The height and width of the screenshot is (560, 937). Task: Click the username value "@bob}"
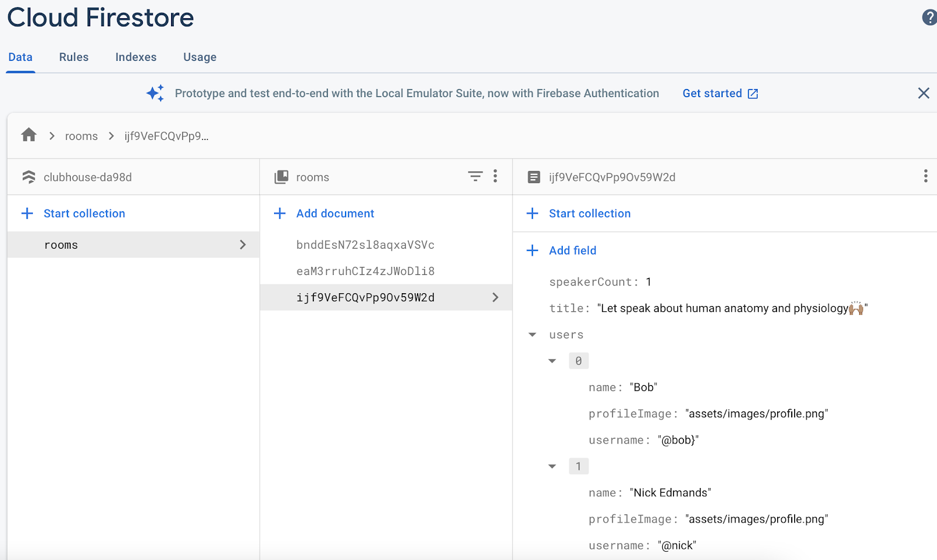point(678,440)
